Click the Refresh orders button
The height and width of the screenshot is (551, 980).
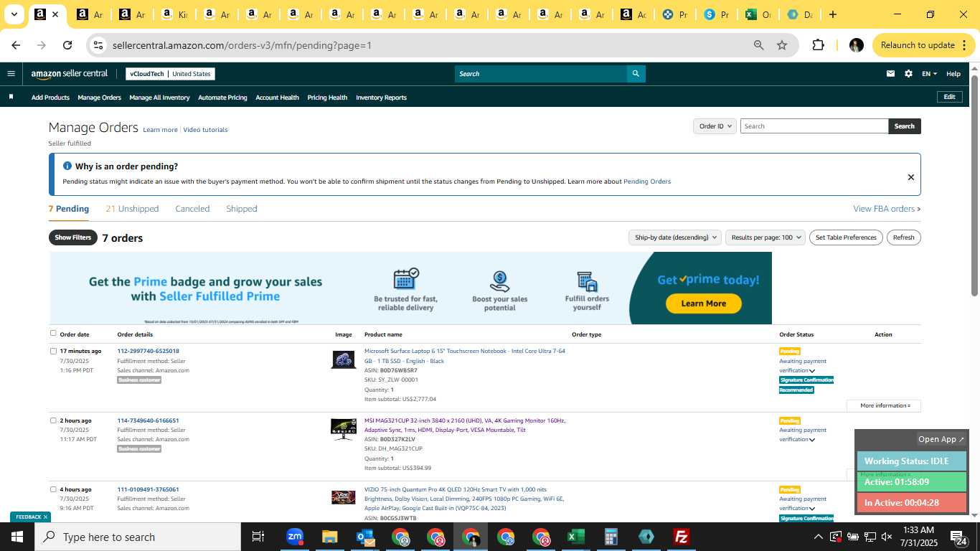click(903, 237)
